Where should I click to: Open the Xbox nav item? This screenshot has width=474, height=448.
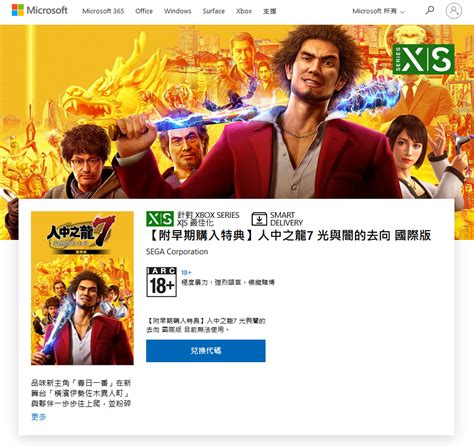(244, 11)
